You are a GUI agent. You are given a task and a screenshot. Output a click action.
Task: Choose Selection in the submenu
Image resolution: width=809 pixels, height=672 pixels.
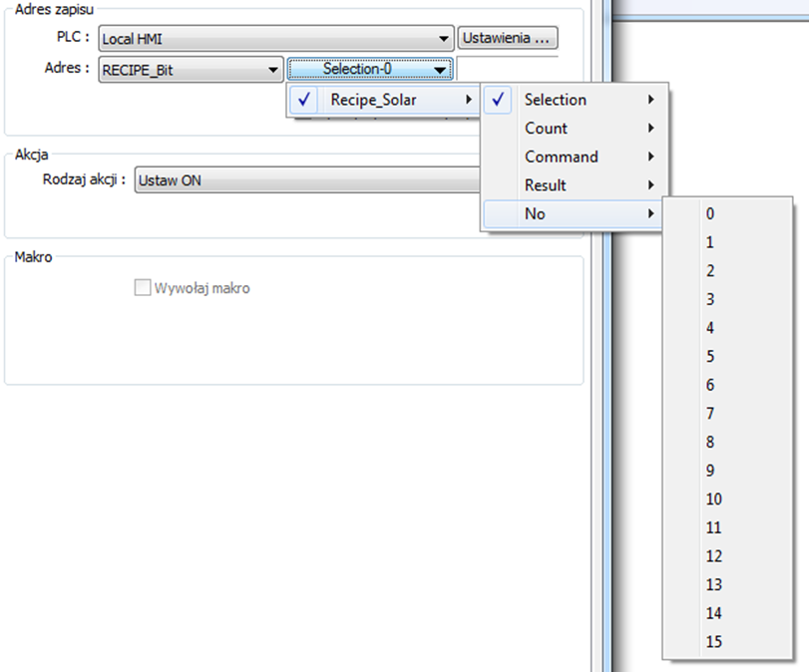[x=574, y=100]
